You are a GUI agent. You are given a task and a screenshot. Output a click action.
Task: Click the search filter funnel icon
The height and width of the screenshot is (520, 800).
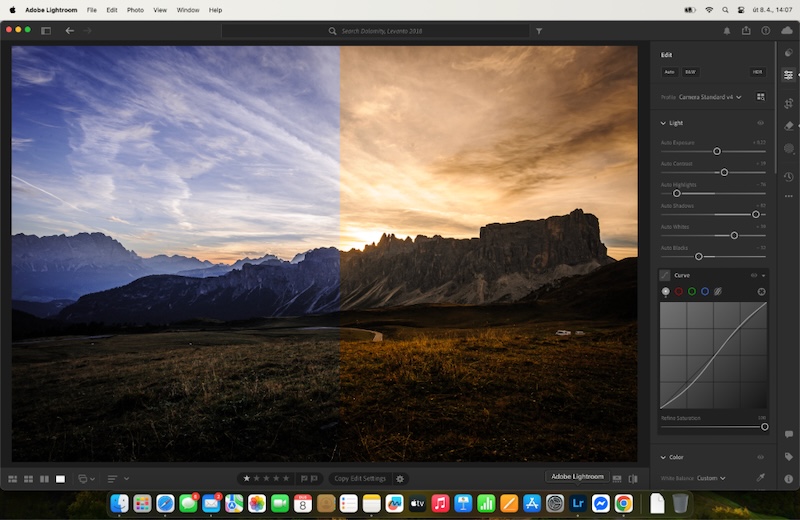539,31
